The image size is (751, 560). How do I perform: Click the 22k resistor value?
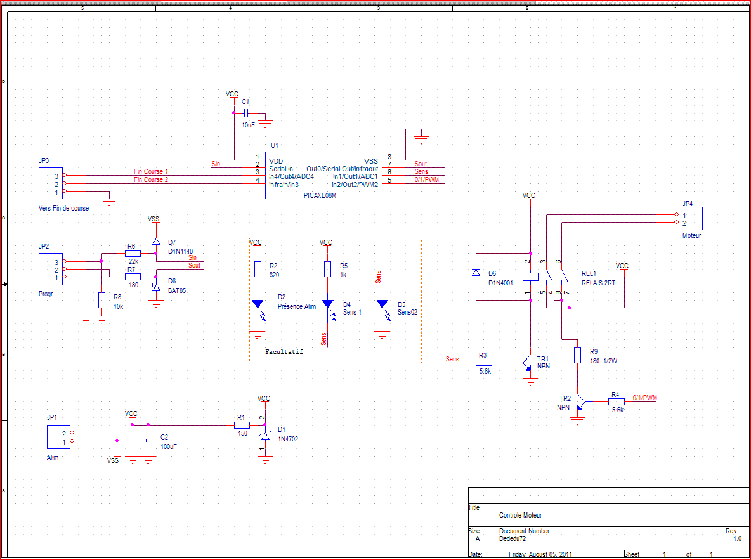(133, 261)
